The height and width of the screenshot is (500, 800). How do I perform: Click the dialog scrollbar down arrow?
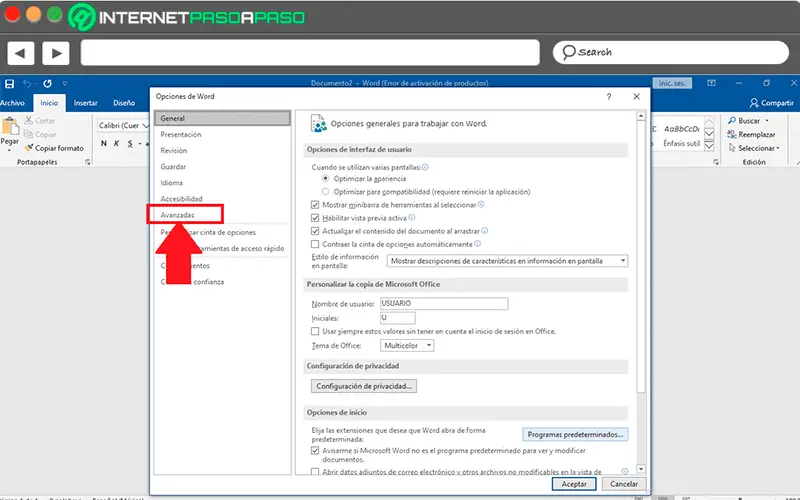[x=641, y=469]
